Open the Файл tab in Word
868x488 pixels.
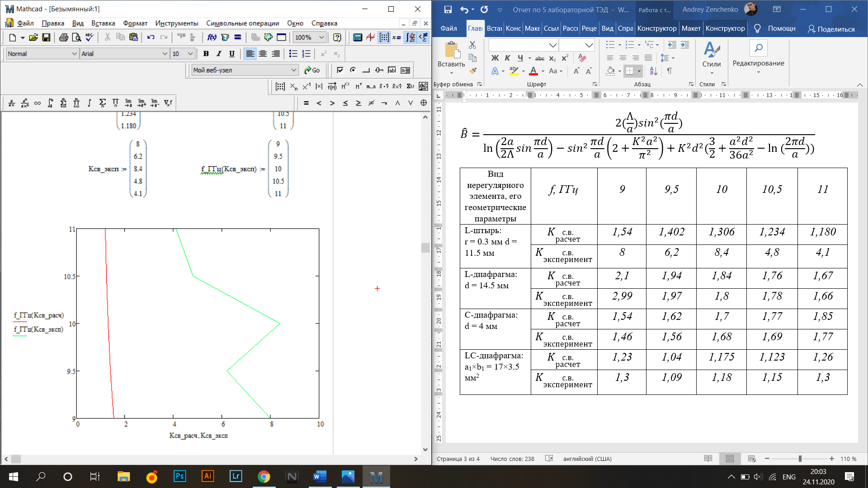[448, 28]
